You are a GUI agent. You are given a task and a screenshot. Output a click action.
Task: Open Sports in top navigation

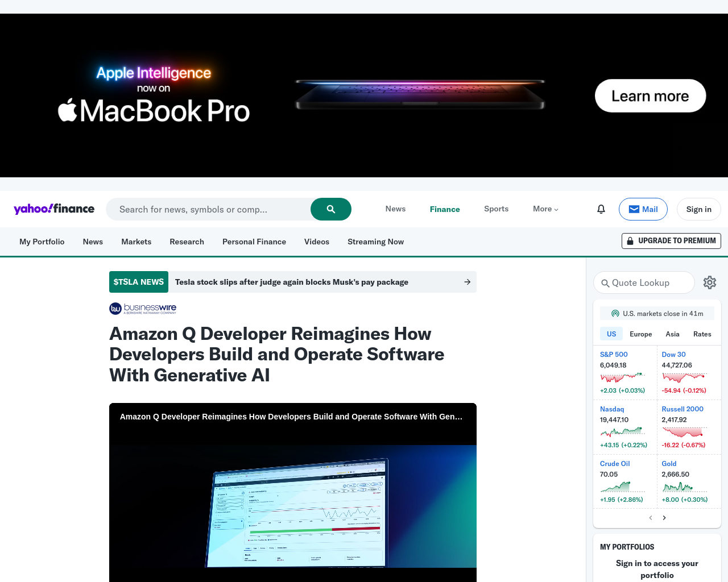point(497,209)
